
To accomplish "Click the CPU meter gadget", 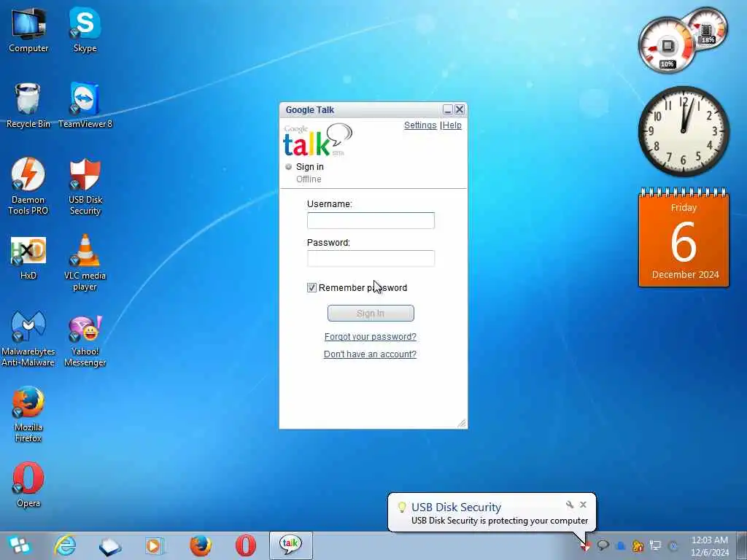I will click(x=667, y=46).
